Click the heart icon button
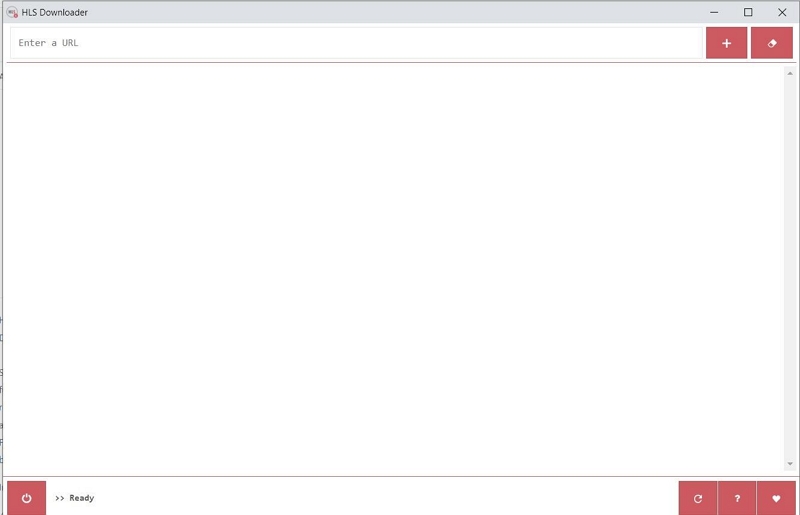 pos(776,498)
